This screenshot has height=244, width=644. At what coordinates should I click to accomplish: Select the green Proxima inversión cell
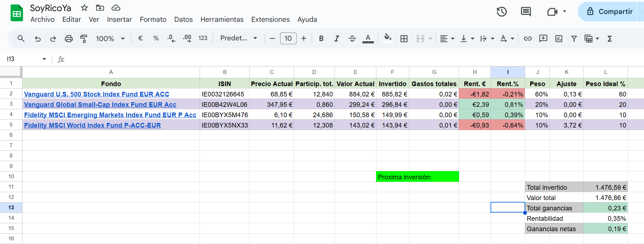click(x=417, y=177)
